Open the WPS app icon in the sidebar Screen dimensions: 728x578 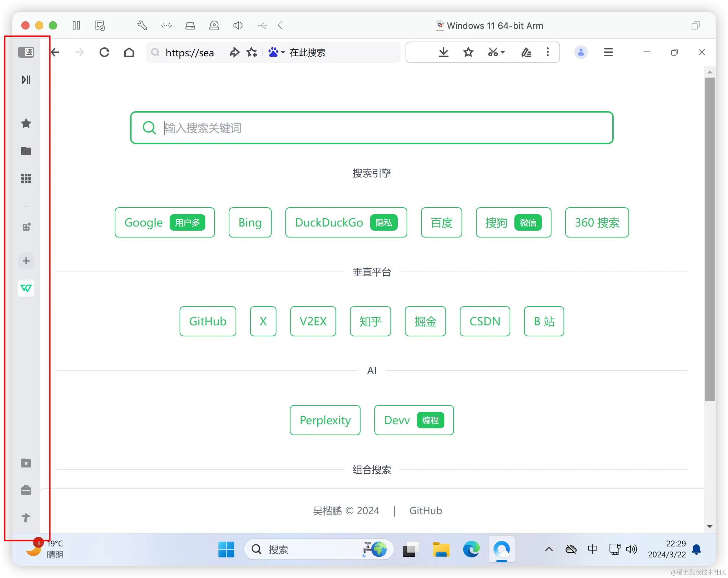26,288
